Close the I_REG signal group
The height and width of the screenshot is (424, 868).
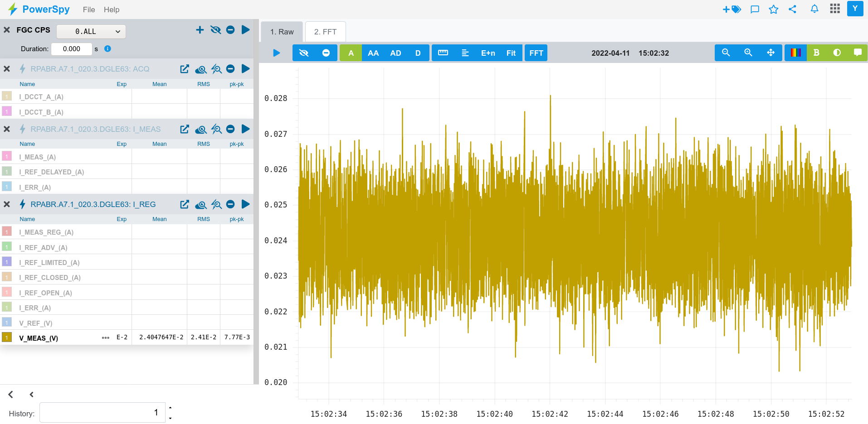tap(7, 204)
